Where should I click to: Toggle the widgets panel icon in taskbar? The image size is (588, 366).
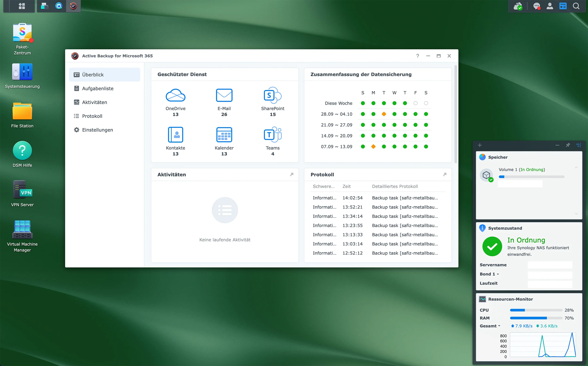pos(563,6)
